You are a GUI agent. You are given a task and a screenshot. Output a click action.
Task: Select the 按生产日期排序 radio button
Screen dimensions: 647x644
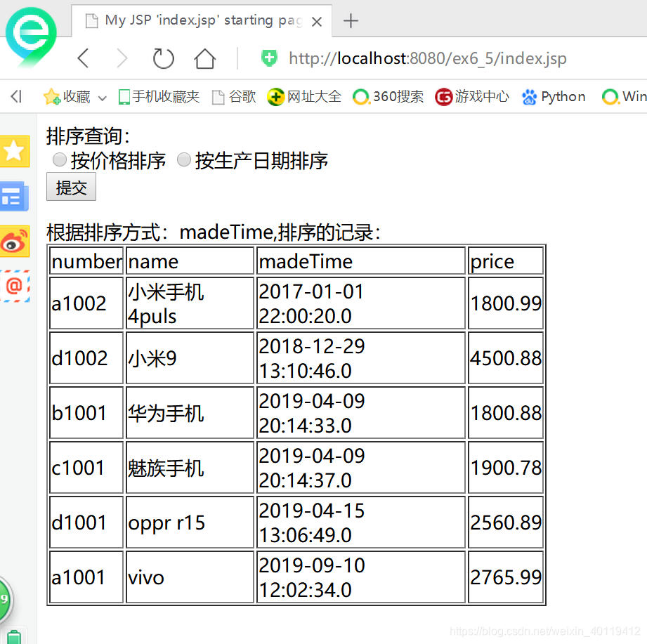click(183, 159)
